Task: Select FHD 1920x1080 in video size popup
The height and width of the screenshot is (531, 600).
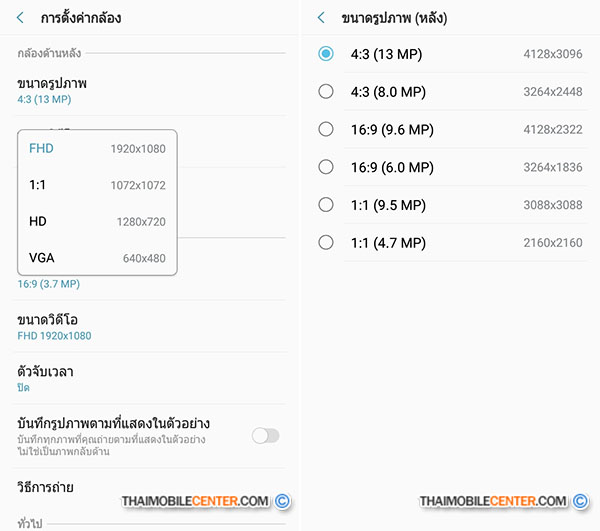Action: pos(97,148)
